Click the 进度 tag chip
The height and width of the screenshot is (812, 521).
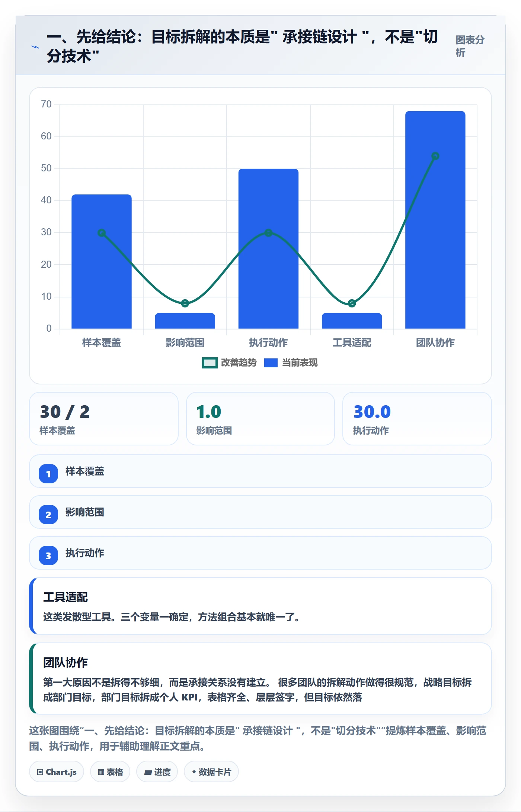(x=157, y=772)
